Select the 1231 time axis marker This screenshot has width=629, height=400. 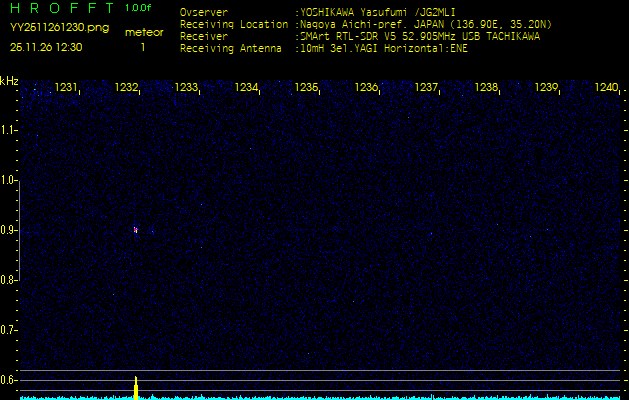click(x=66, y=88)
